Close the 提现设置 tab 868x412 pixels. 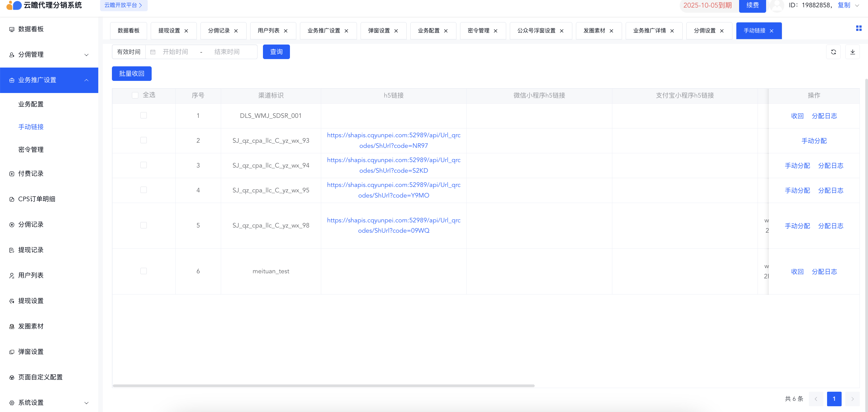click(186, 31)
